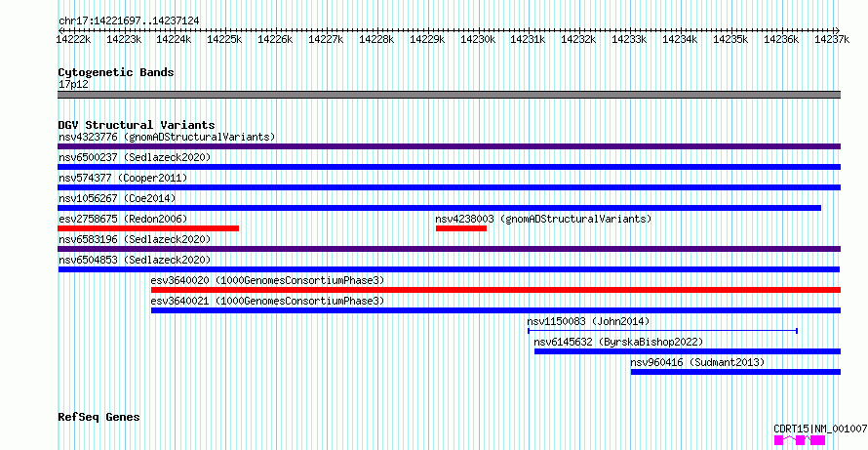Click the 14226k ruler tick label
Image resolution: width=868 pixels, height=450 pixels.
pos(275,39)
